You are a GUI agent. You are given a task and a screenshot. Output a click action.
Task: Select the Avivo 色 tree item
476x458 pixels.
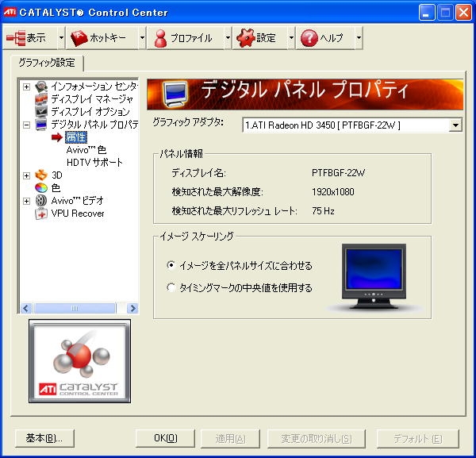(86, 150)
